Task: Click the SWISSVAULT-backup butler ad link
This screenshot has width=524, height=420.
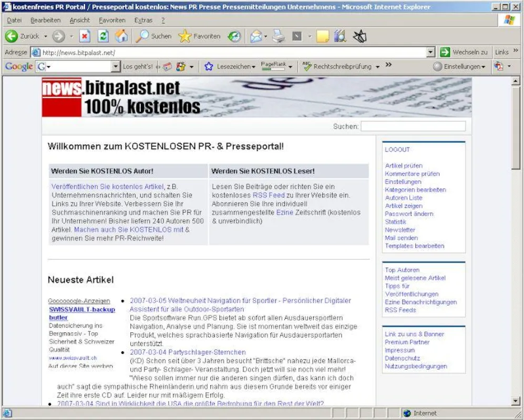Action: [x=82, y=313]
